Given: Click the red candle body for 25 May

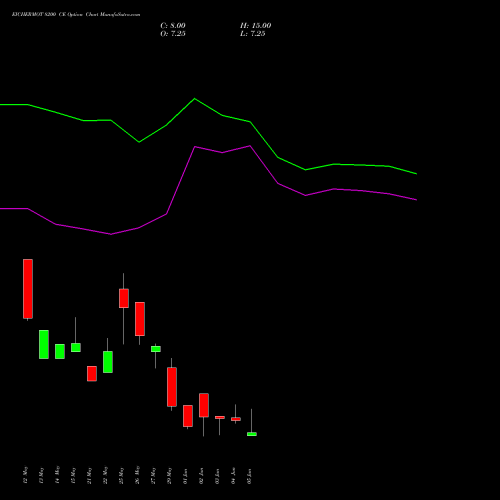Looking at the screenshot, I should point(124,298).
